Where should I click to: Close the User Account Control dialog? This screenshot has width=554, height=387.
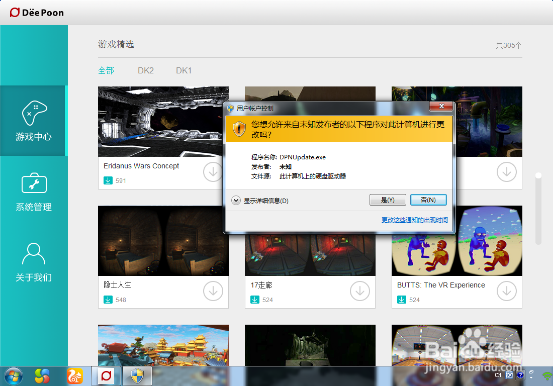click(441, 106)
